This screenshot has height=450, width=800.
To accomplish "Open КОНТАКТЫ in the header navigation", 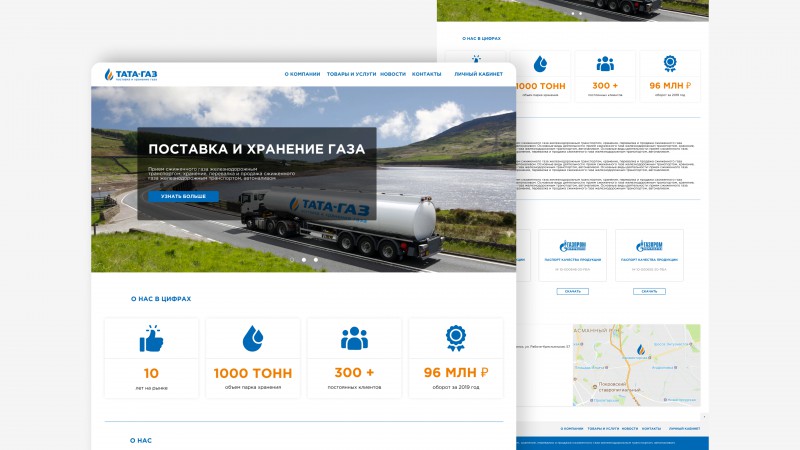I will click(x=427, y=74).
